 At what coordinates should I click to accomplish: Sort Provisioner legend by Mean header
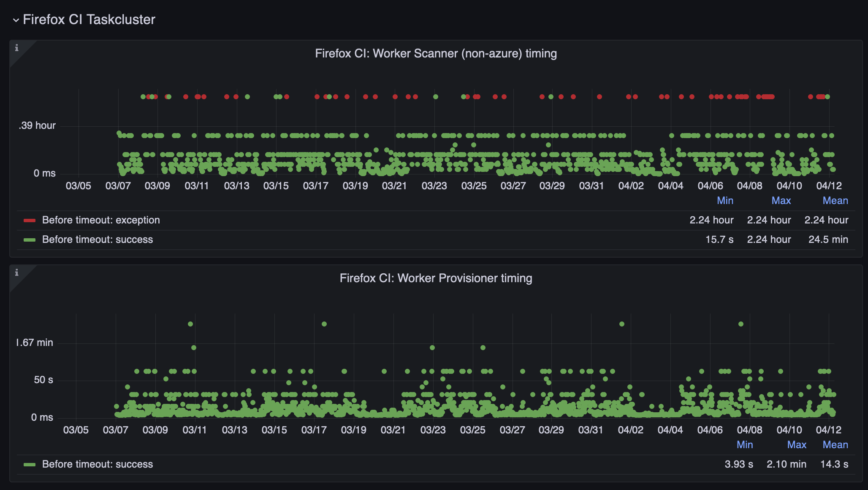[835, 445]
